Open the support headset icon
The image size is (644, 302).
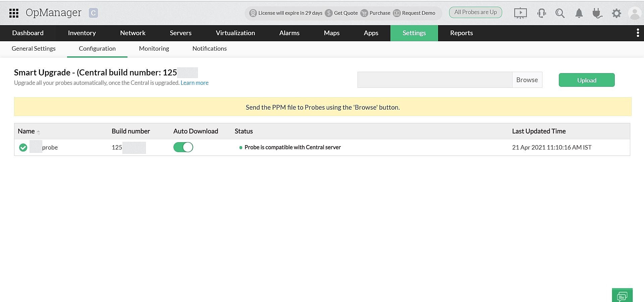[x=541, y=13]
